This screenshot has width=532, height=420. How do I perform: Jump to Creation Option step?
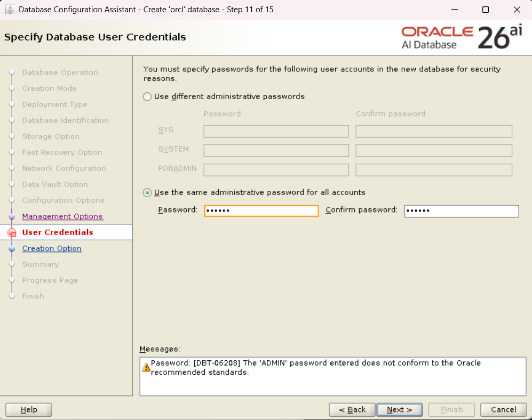click(x=52, y=248)
